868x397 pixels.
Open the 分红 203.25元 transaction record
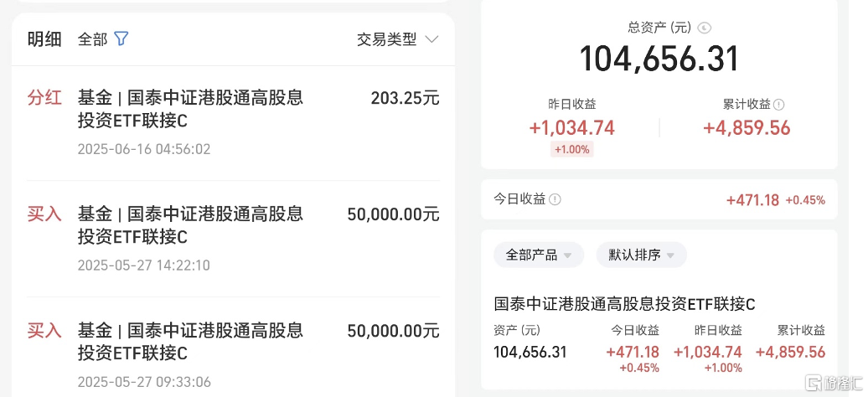(x=233, y=123)
